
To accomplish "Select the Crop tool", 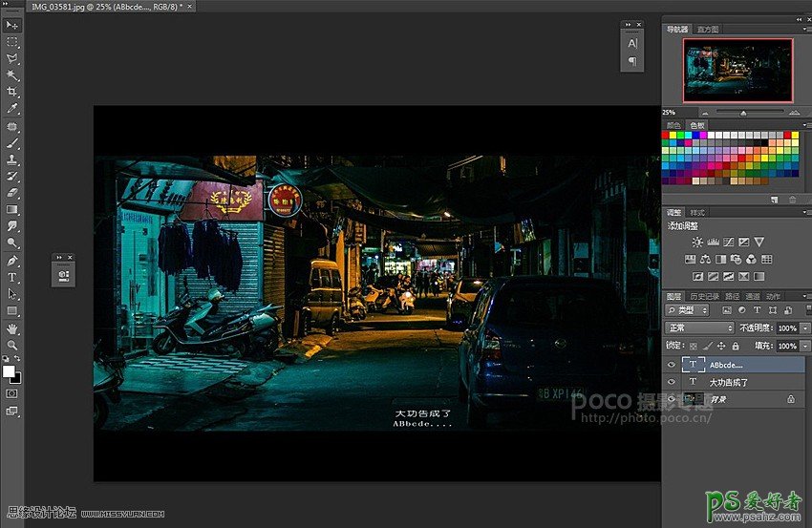I will (x=12, y=92).
